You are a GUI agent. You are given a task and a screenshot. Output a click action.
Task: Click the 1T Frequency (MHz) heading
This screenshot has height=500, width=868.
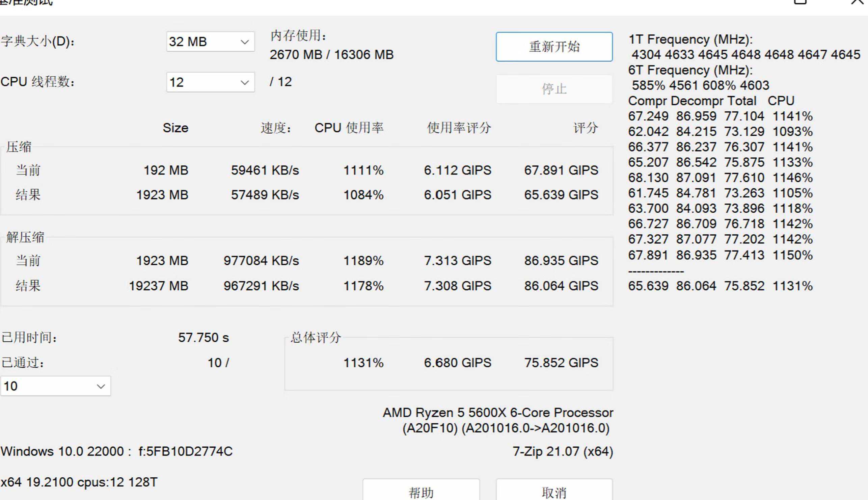[x=690, y=40]
